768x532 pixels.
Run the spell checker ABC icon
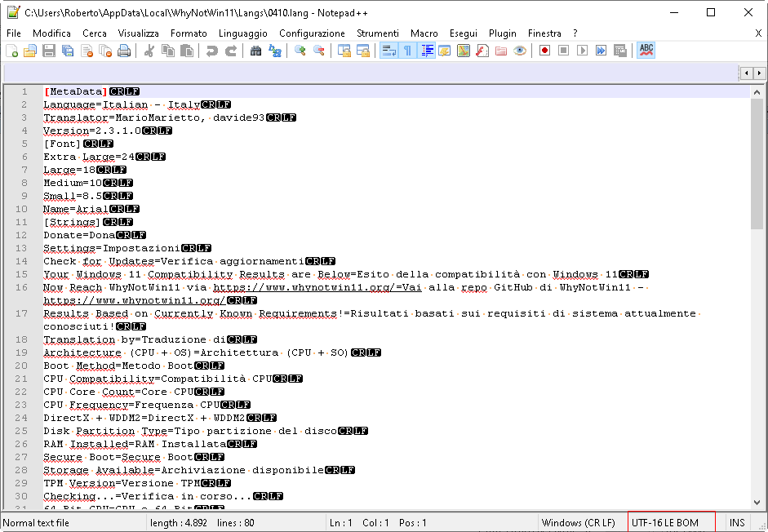click(645, 50)
